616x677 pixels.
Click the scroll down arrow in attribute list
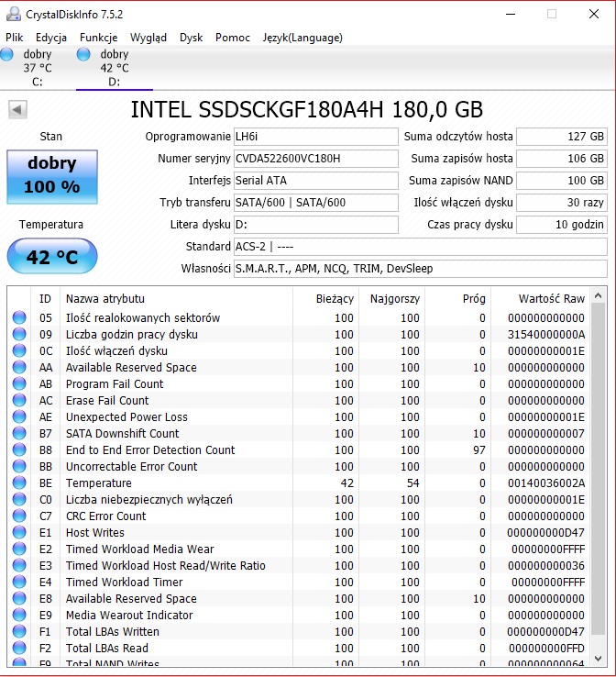click(x=598, y=659)
